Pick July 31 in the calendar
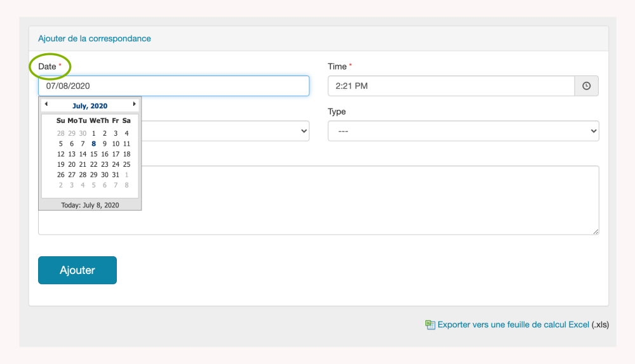Viewport: 635px width, 364px height. [x=116, y=174]
